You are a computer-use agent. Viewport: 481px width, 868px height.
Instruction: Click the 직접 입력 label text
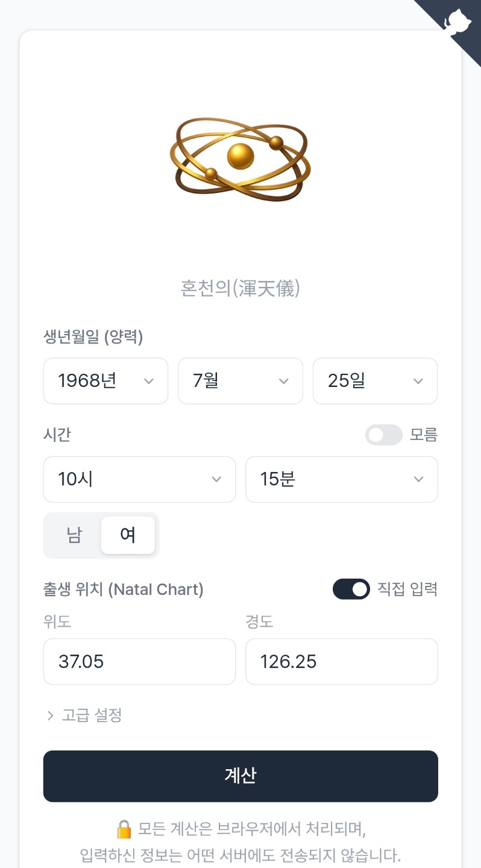[x=407, y=589]
